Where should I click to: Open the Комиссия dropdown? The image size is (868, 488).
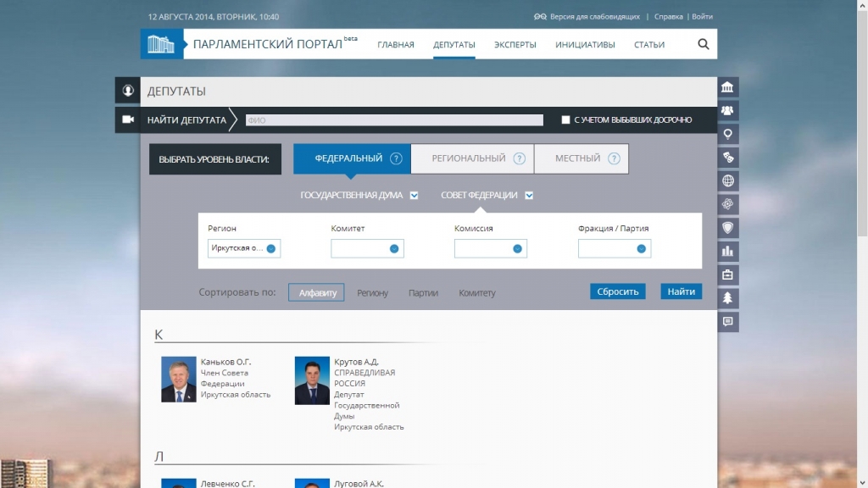point(491,248)
